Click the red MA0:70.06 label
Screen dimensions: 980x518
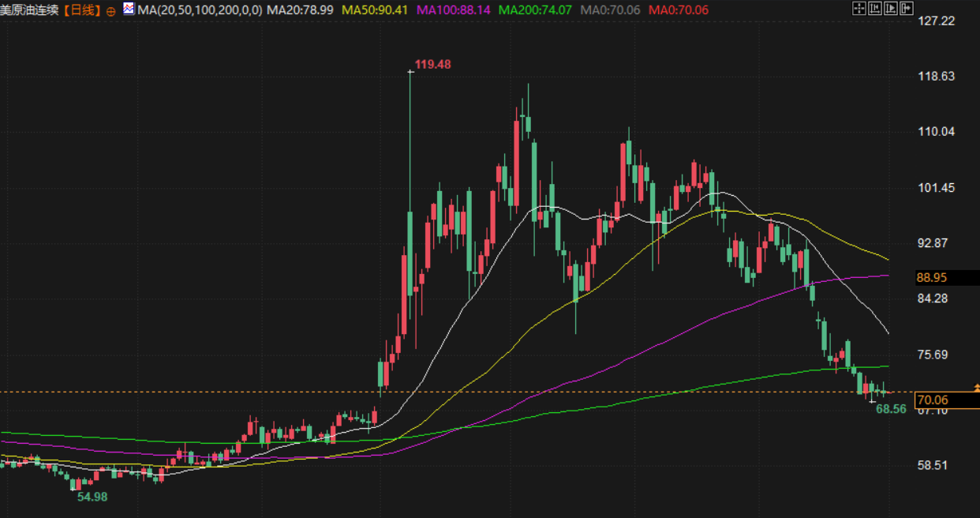pos(679,10)
